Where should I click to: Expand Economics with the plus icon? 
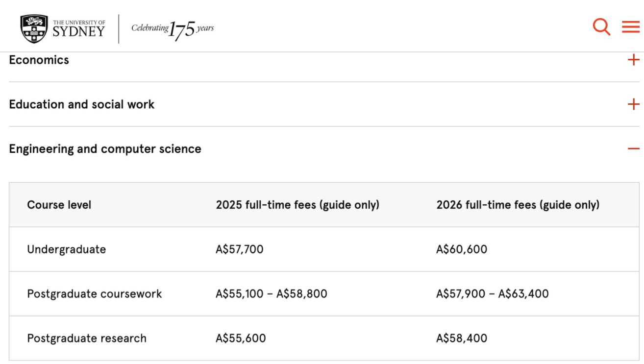[x=633, y=60]
